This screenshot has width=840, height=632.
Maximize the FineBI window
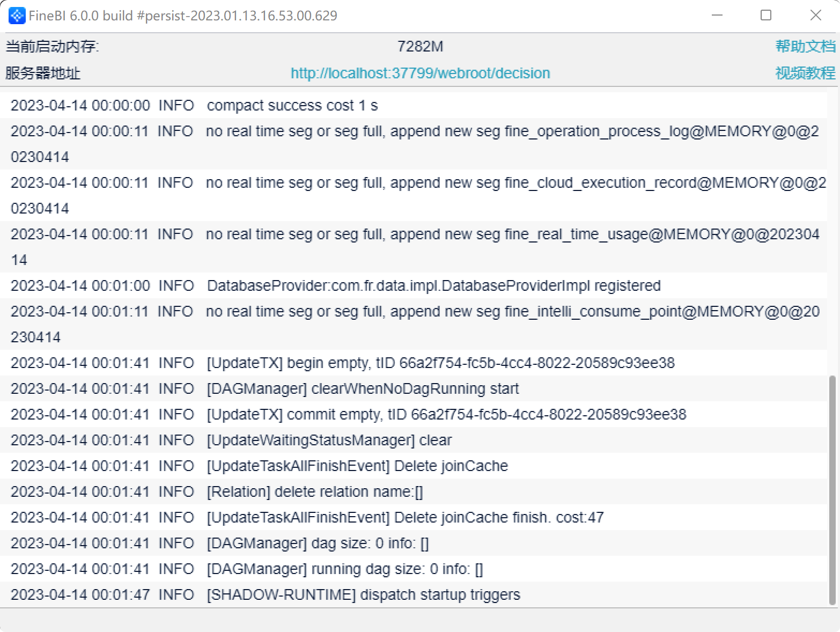tap(766, 16)
